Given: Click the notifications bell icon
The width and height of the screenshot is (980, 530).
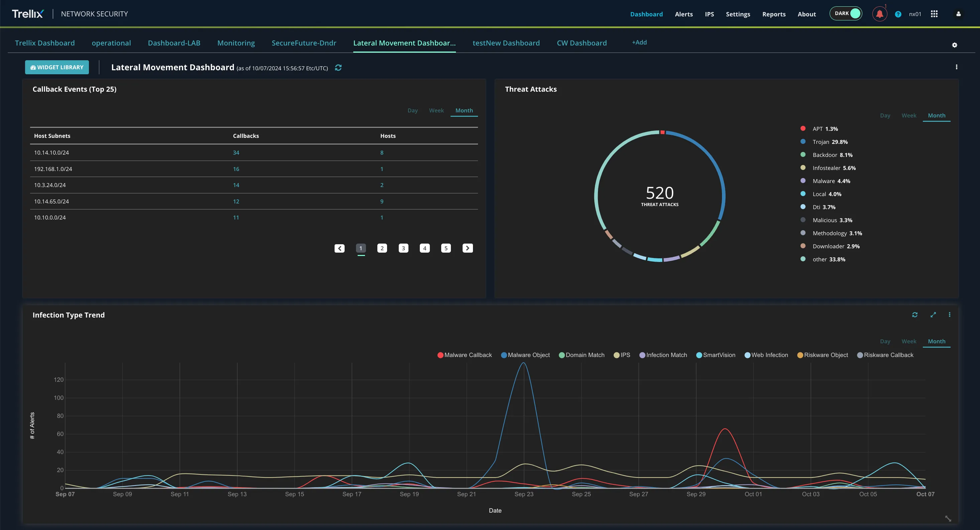Looking at the screenshot, I should [x=879, y=14].
